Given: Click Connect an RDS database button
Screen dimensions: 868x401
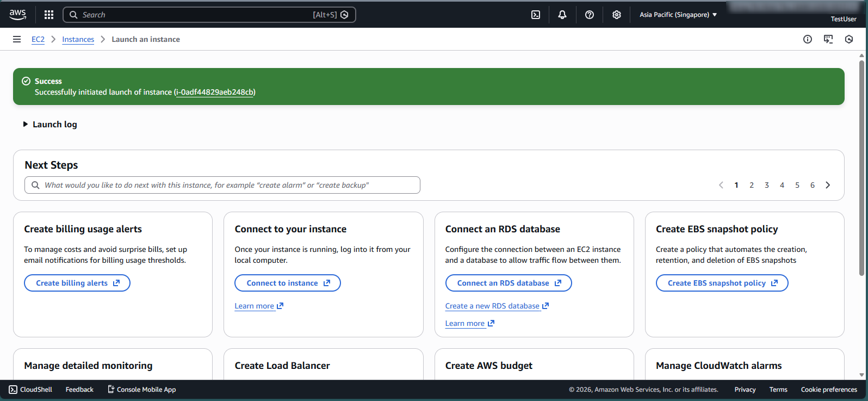Looking at the screenshot, I should [x=509, y=283].
